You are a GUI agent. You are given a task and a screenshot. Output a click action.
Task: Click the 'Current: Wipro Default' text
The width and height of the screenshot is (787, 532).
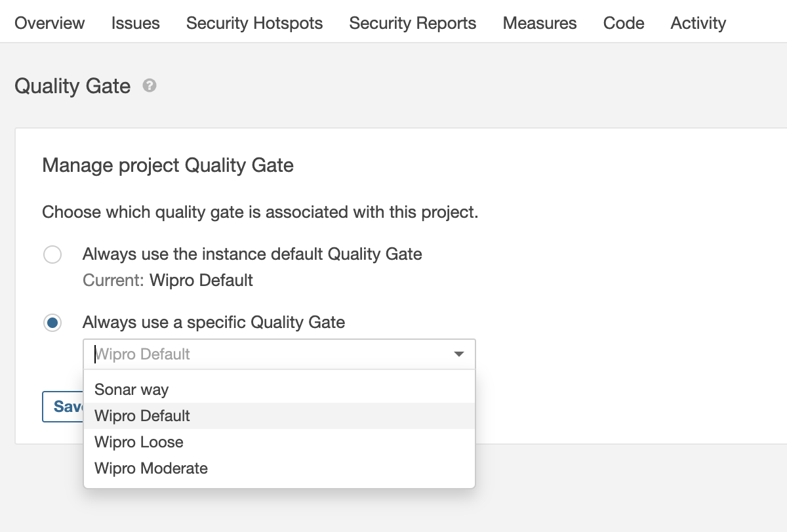tap(168, 281)
